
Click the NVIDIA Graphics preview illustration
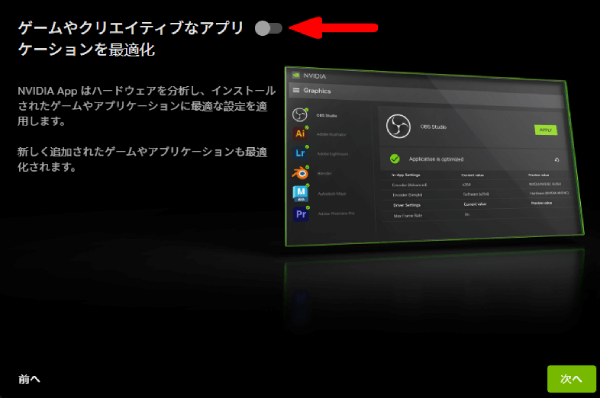point(434,157)
